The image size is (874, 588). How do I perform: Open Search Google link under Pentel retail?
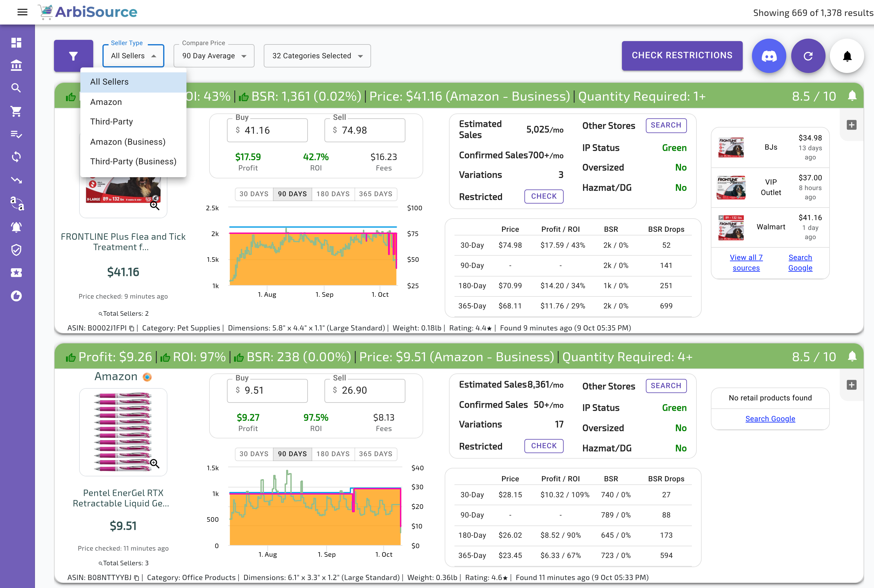click(770, 418)
